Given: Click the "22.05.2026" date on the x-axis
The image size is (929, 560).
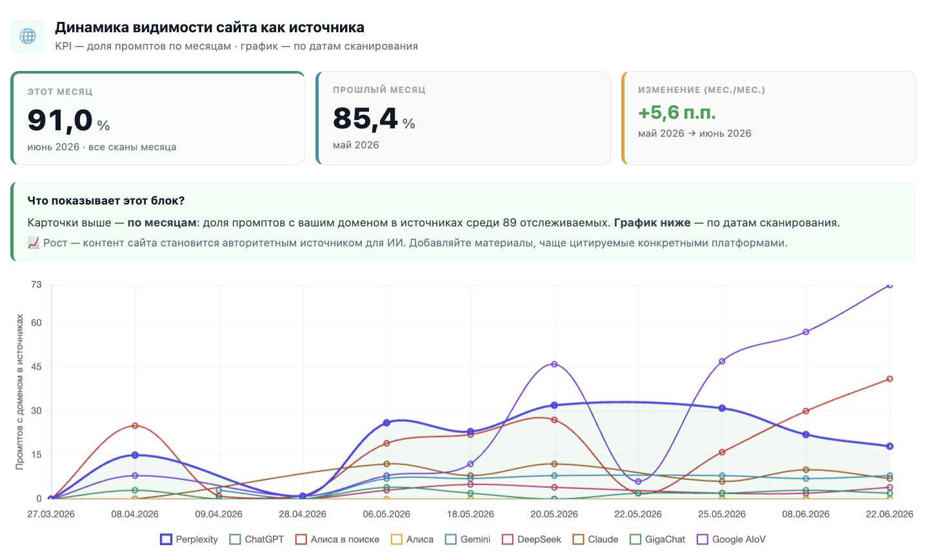Looking at the screenshot, I should (638, 514).
